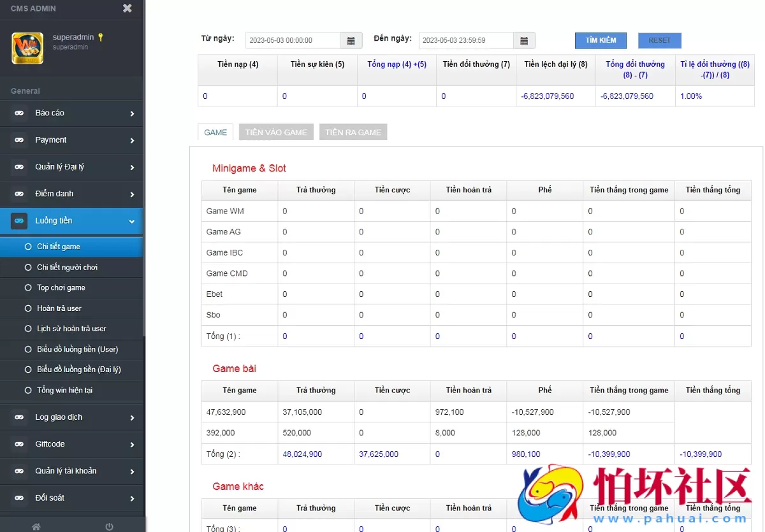765x532 pixels.
Task: Click the RESET button
Action: (x=659, y=40)
